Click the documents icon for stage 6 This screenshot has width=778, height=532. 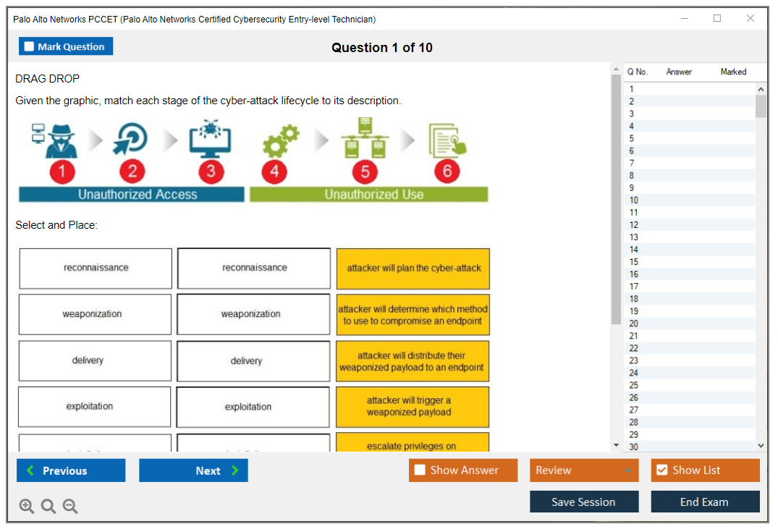click(447, 140)
